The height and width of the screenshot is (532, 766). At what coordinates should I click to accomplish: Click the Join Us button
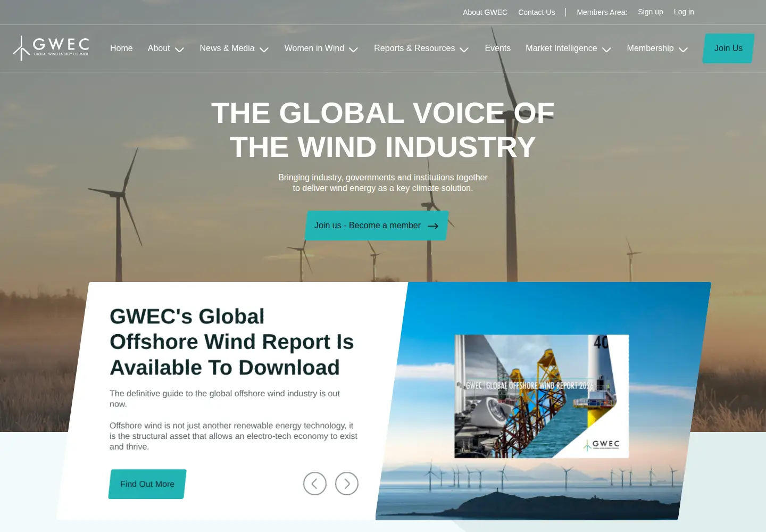coord(728,48)
